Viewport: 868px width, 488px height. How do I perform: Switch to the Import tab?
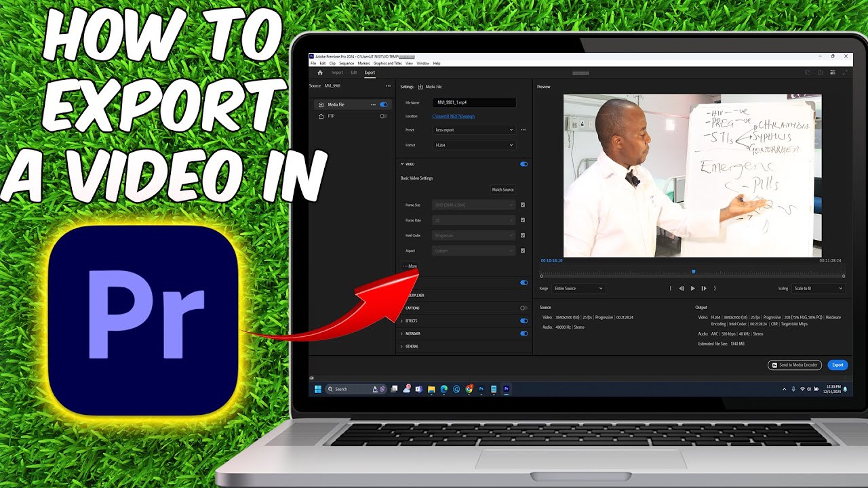pos(337,73)
